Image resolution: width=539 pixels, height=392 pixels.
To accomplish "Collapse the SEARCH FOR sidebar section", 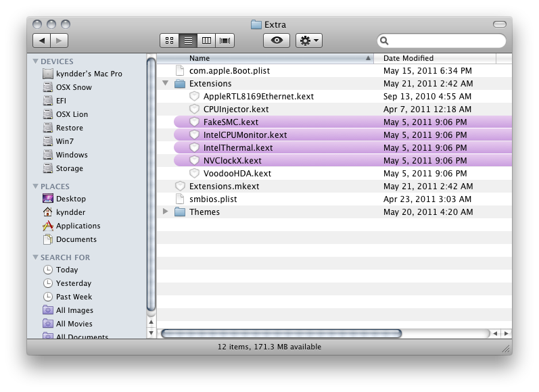I will click(35, 258).
